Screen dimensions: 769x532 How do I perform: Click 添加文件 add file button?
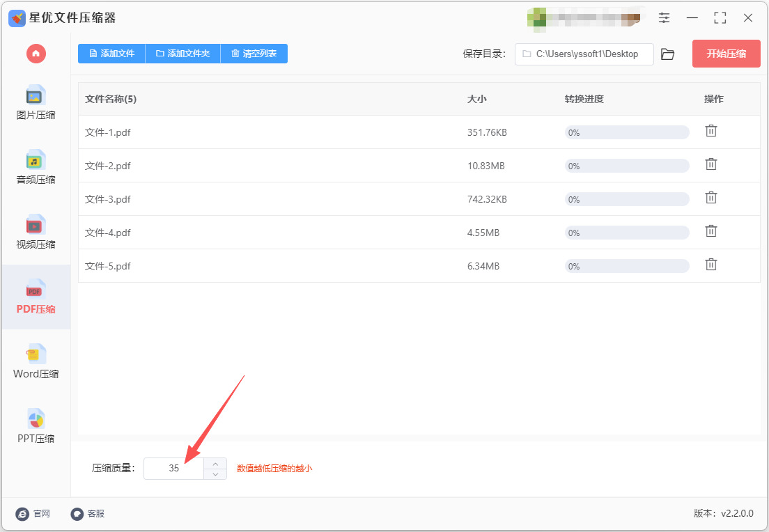112,54
